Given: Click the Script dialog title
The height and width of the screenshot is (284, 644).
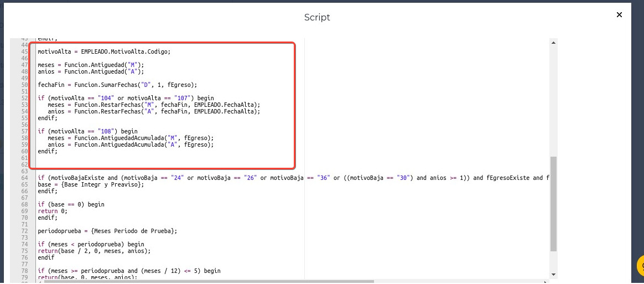Looking at the screenshot, I should (317, 17).
